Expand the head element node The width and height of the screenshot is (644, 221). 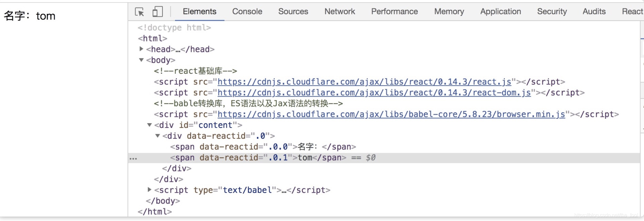click(x=141, y=49)
